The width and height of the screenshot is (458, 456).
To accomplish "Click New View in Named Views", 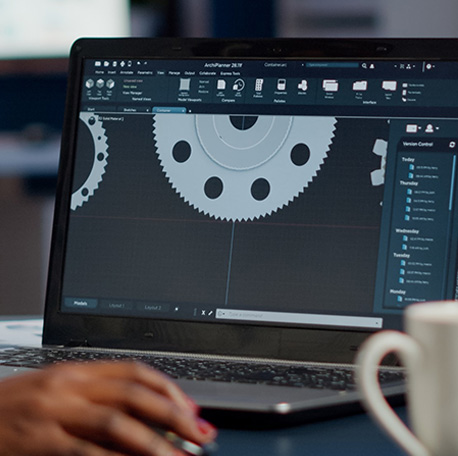I will pyautogui.click(x=130, y=87).
